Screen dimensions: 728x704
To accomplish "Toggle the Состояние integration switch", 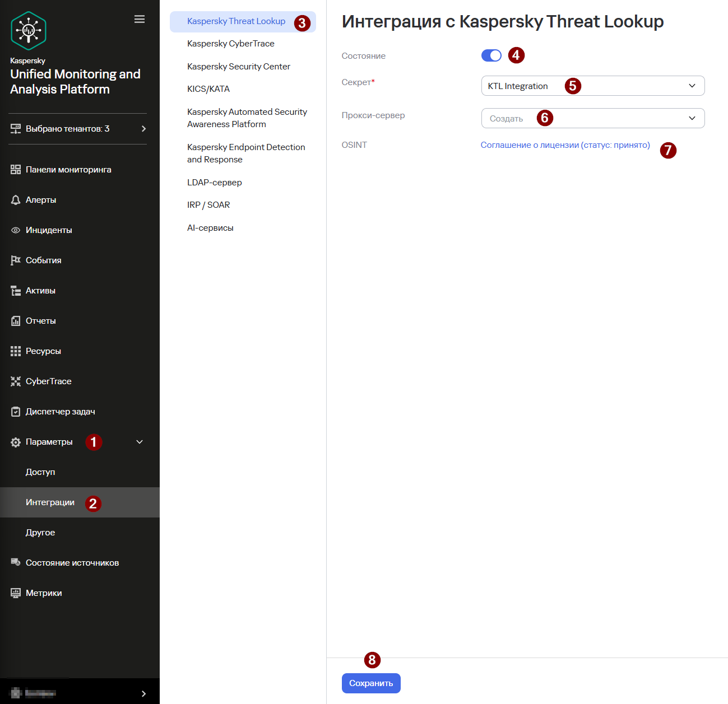I will 491,55.
